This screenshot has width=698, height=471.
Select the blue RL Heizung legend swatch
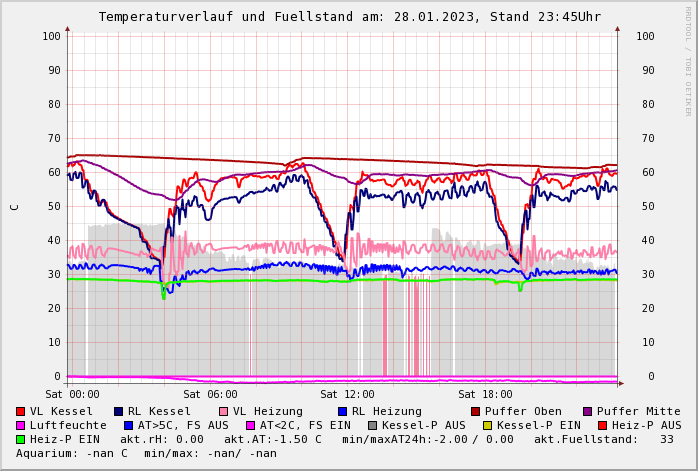click(x=342, y=411)
